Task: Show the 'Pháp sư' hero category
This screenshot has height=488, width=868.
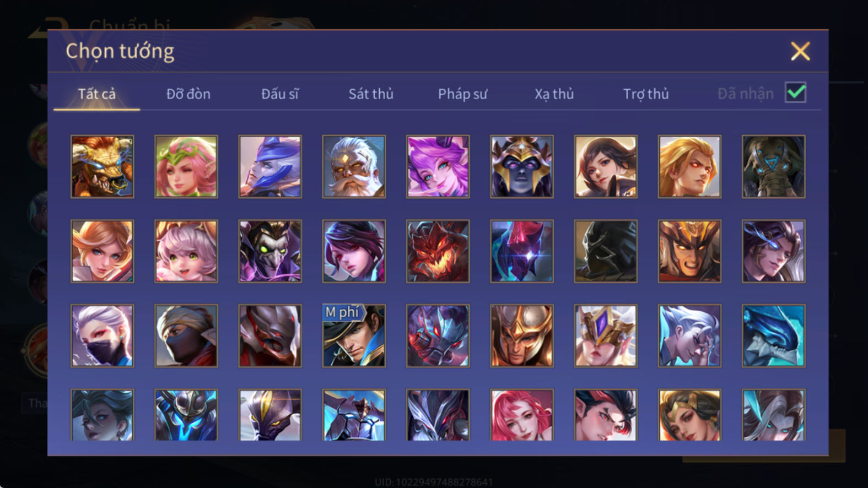Action: coord(462,94)
